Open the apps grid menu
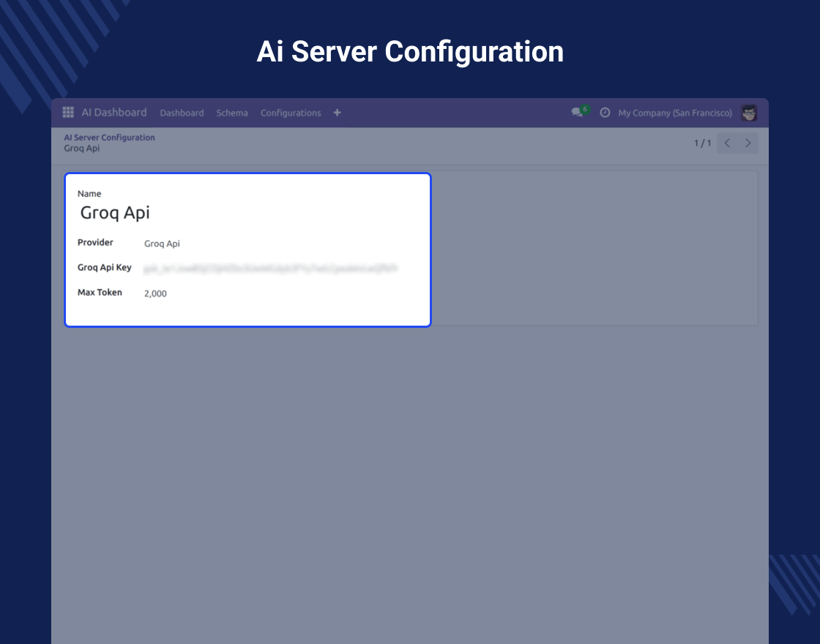 pos(68,113)
